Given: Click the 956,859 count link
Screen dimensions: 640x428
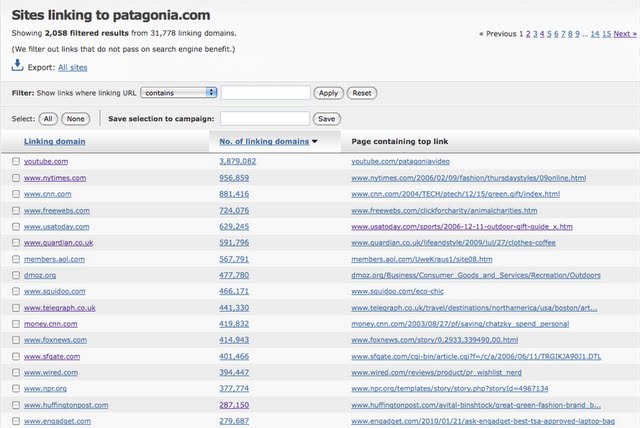Looking at the screenshot, I should click(234, 178).
